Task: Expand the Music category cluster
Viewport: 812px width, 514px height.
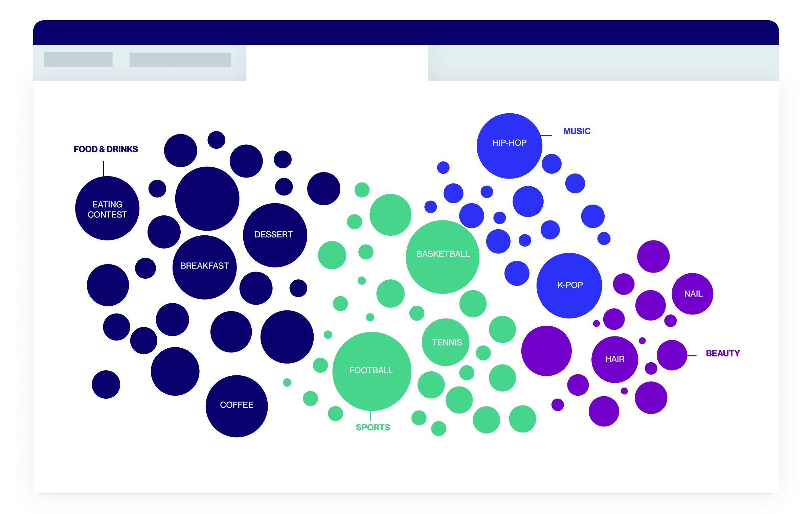Action: click(x=578, y=131)
